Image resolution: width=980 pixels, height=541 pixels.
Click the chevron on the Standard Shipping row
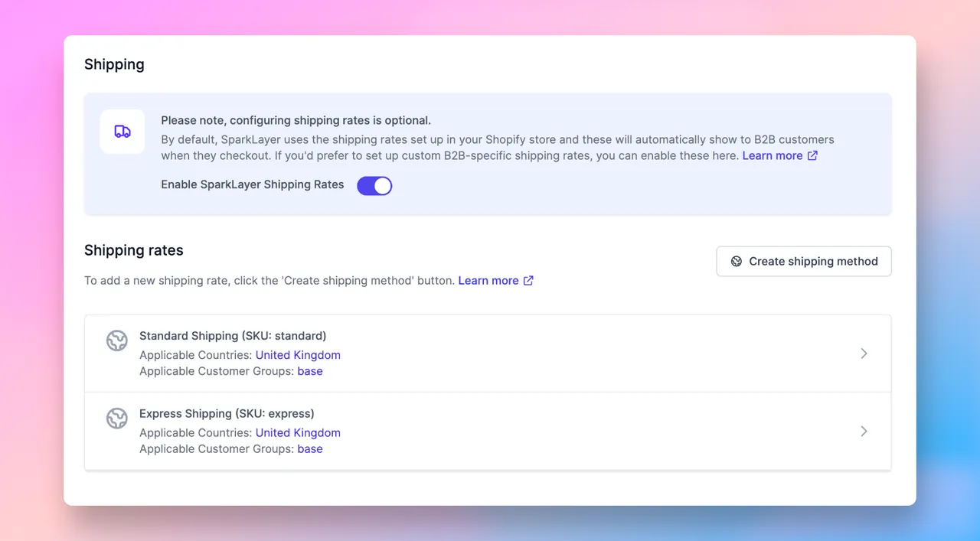[864, 354]
